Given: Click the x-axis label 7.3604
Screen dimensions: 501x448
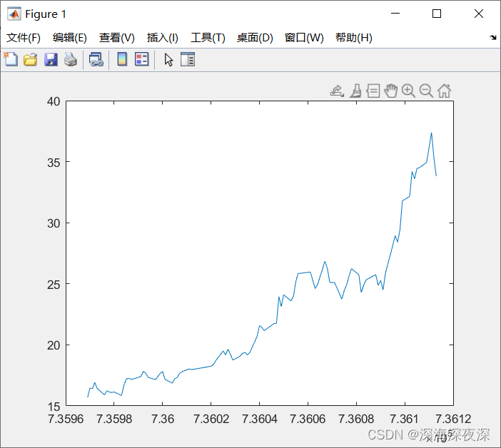Looking at the screenshot, I should point(260,419).
